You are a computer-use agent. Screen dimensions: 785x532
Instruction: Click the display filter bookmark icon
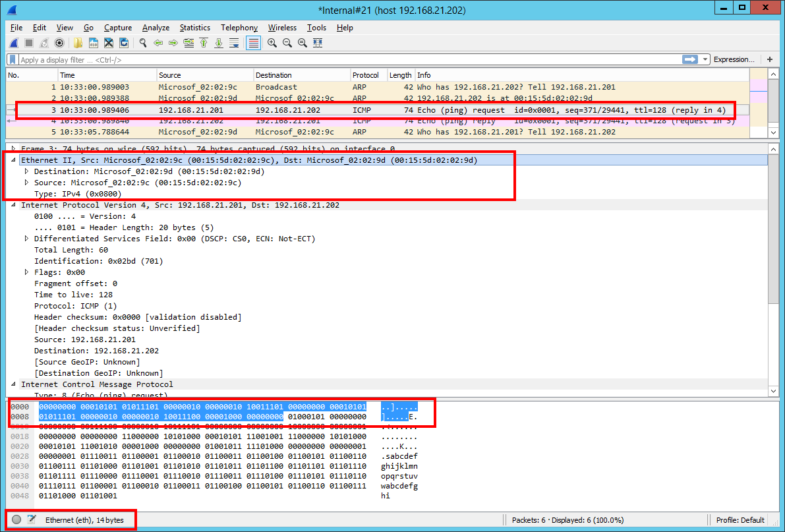click(x=13, y=59)
